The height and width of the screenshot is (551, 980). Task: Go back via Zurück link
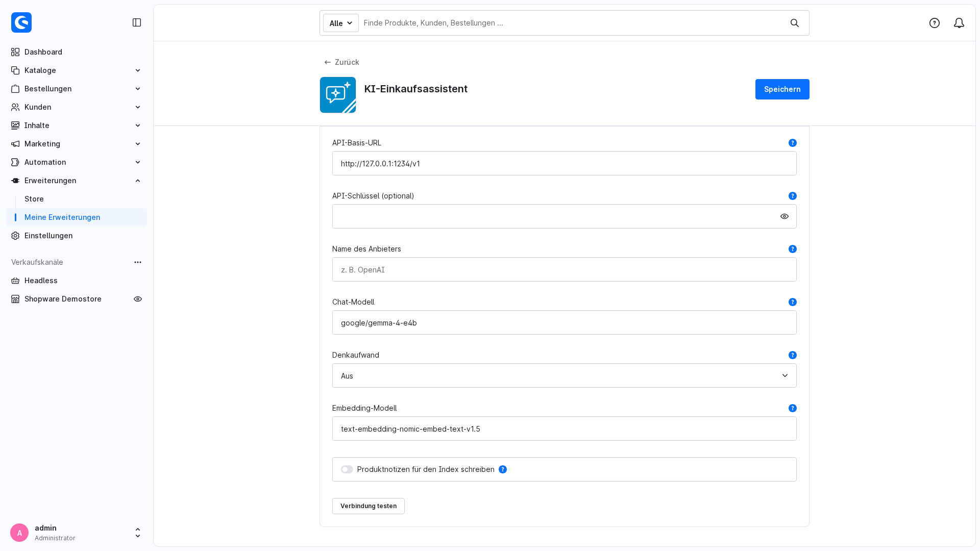tap(341, 62)
